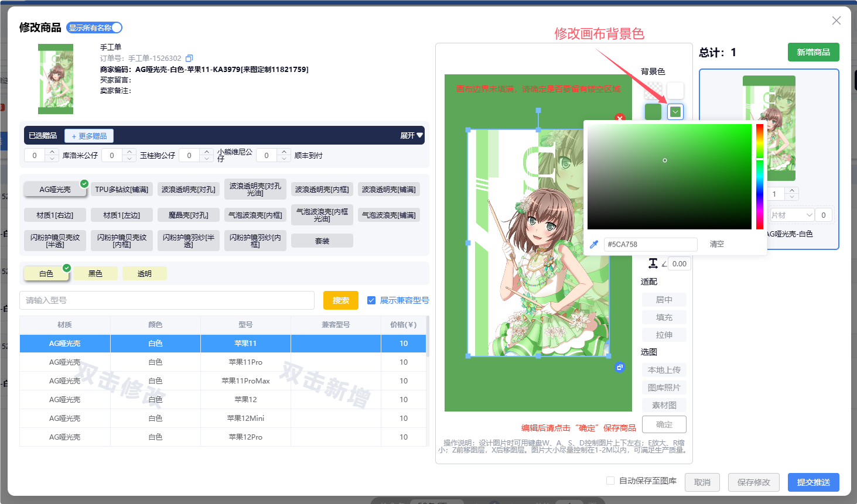Decrease the product quantity in the 总计 panel
Screen dimensions: 857x504
[792, 197]
